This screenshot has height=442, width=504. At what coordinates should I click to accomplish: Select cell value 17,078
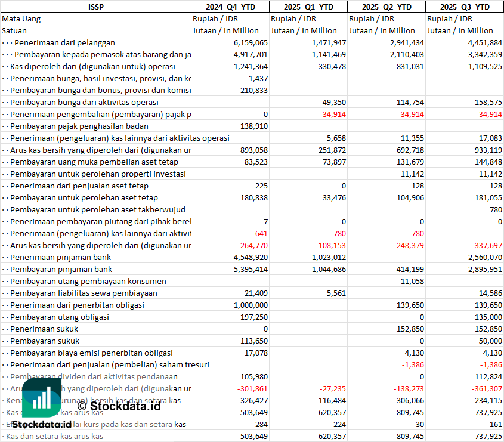(256, 353)
